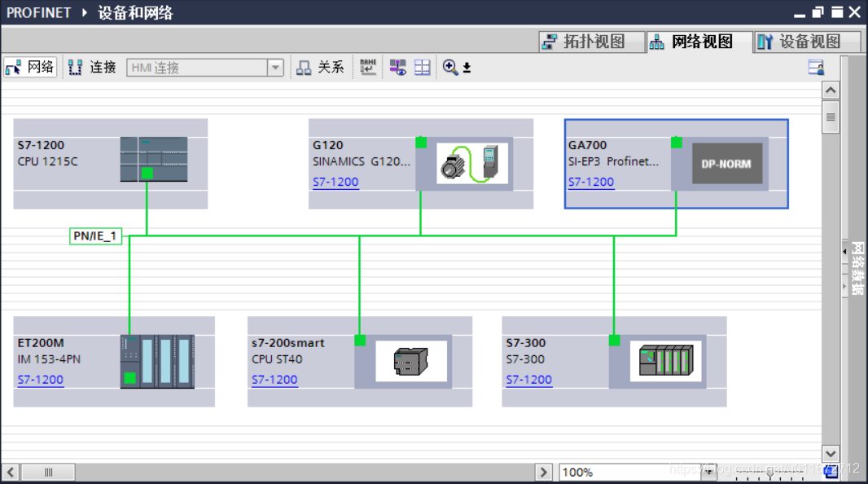Activate the 网络 networking mode button
Screen dimensions: 868x484
tap(30, 67)
